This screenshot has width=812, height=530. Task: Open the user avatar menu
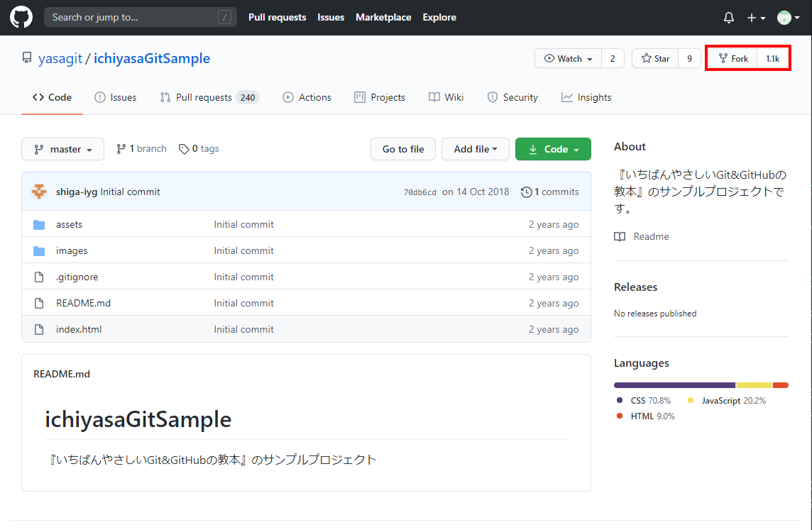coord(788,18)
